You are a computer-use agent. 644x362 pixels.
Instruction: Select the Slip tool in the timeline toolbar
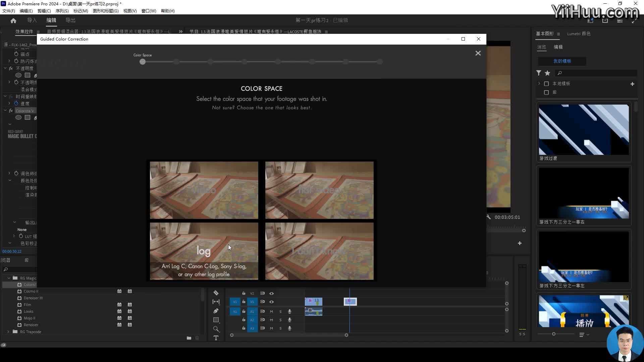tap(216, 302)
